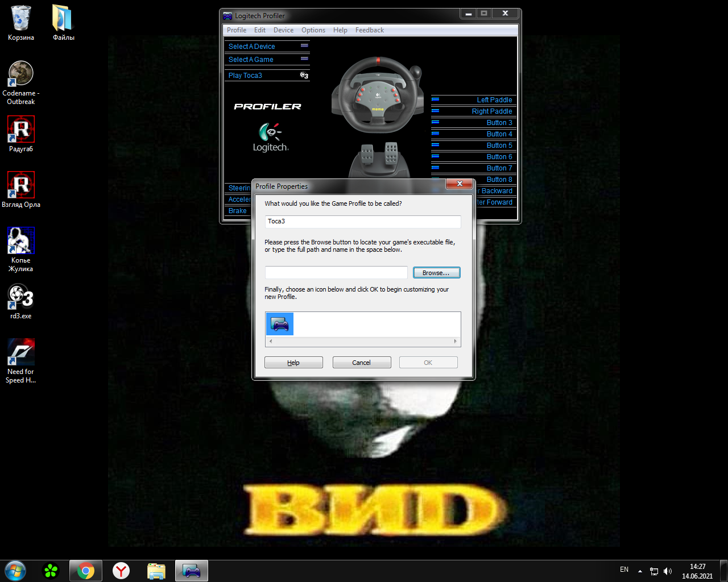Click the Button 3 assignment

click(x=499, y=123)
